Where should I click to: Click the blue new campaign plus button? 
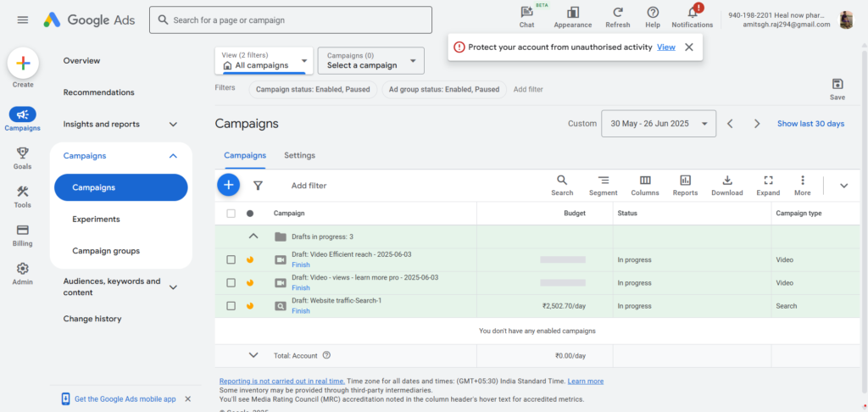(228, 185)
